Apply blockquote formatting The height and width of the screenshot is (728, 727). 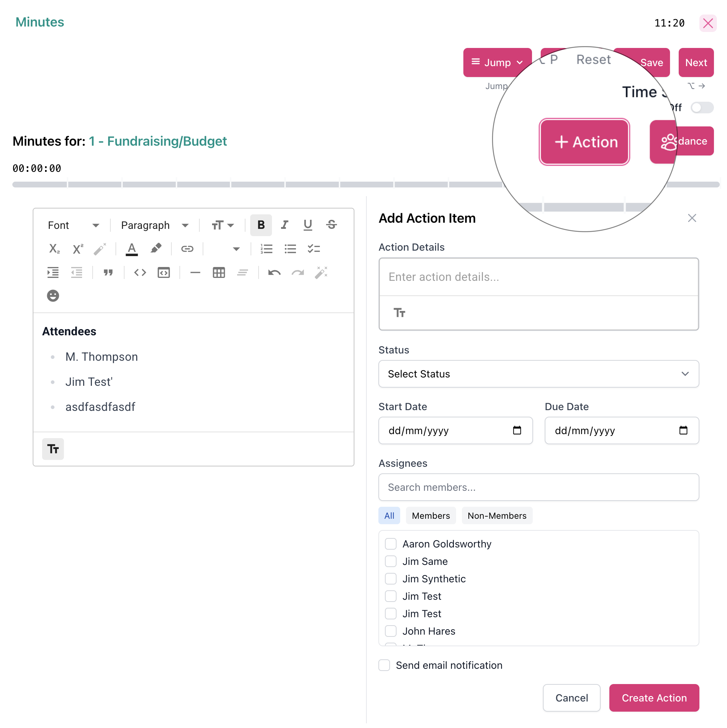(108, 272)
